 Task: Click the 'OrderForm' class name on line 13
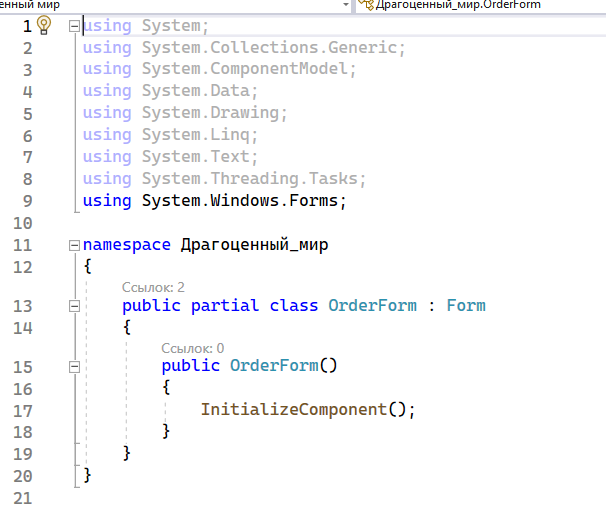(373, 306)
